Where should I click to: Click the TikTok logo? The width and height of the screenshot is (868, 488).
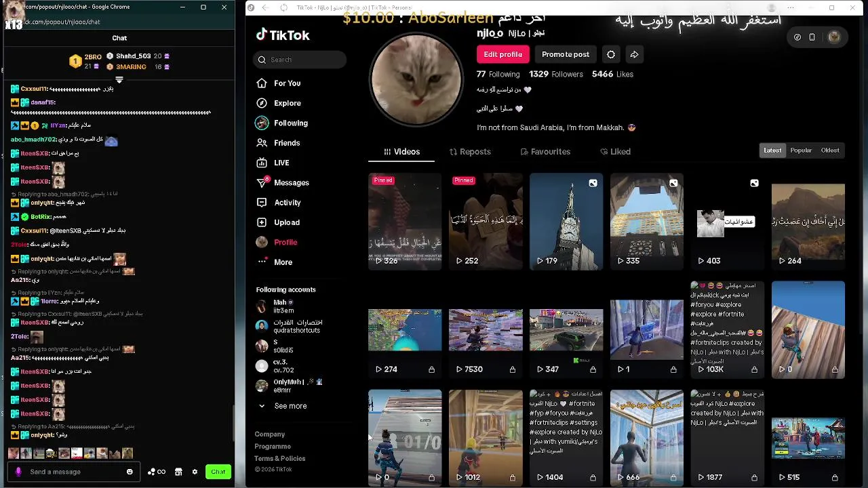click(x=283, y=35)
